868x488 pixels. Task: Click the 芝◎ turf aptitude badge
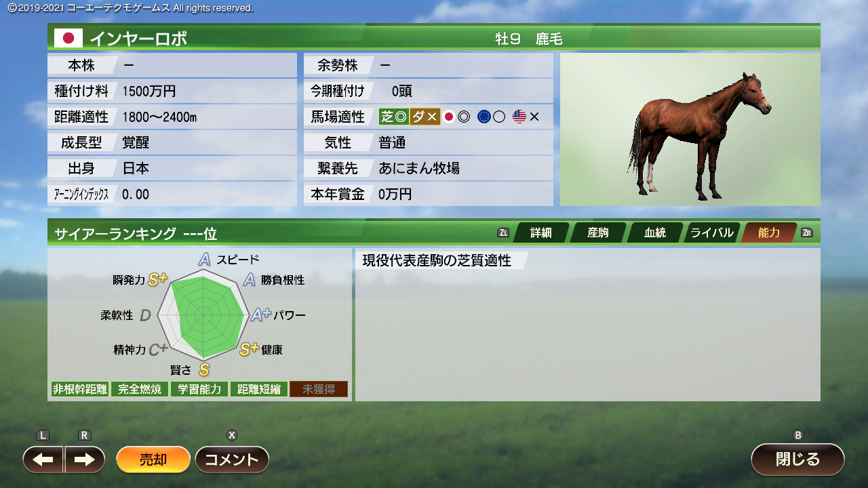(x=394, y=117)
